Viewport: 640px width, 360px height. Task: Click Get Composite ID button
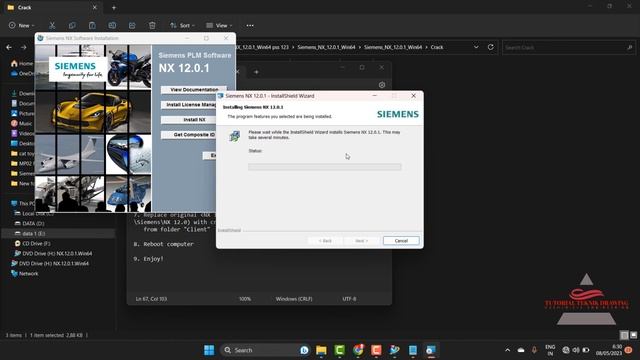tap(189, 135)
